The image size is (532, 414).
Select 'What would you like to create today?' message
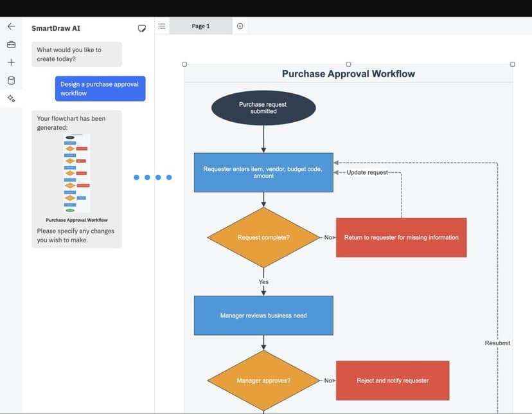76,54
